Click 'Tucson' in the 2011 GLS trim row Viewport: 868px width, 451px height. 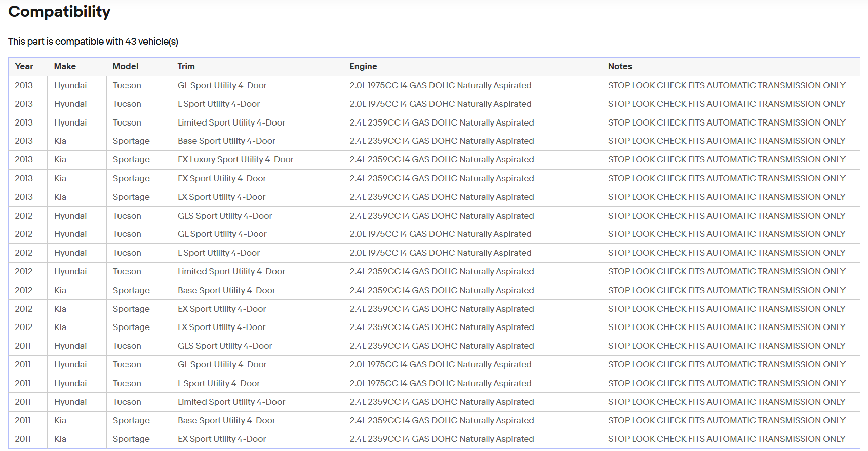tap(127, 346)
